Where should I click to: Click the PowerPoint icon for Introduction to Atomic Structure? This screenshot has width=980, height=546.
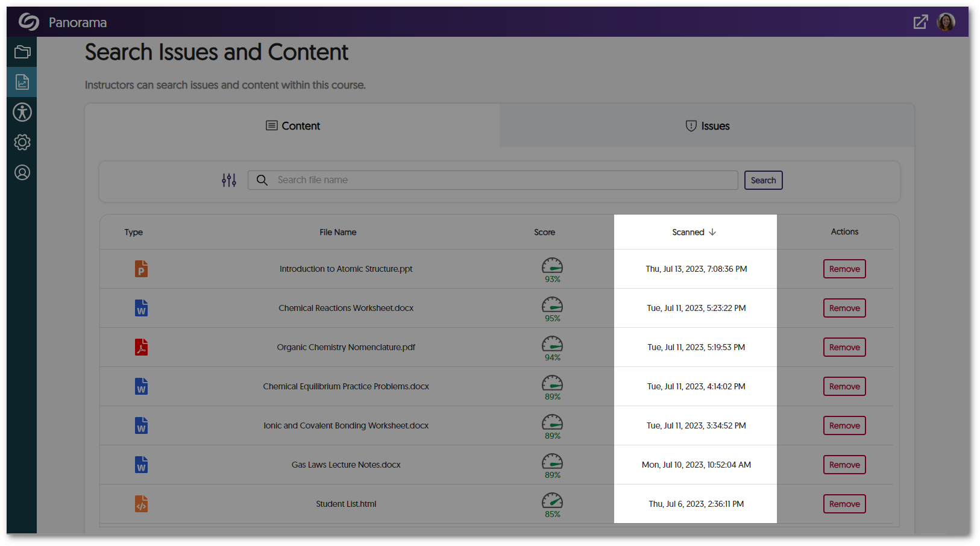[x=141, y=269]
